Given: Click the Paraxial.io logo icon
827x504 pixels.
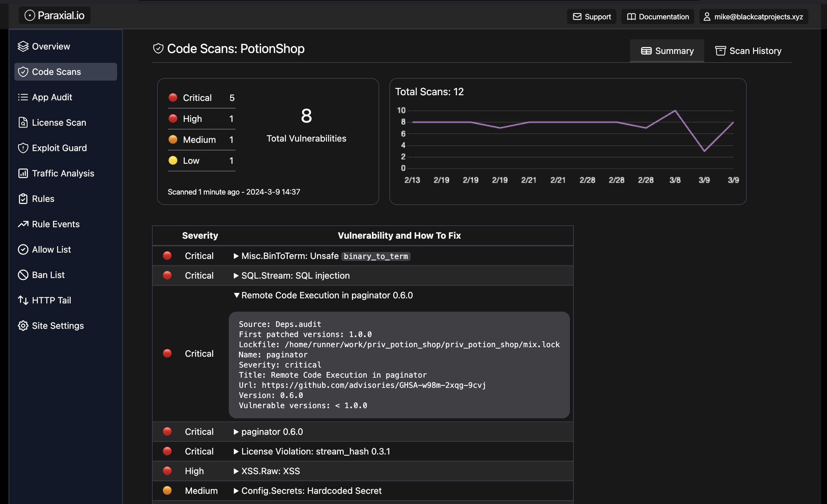Looking at the screenshot, I should pyautogui.click(x=30, y=16).
